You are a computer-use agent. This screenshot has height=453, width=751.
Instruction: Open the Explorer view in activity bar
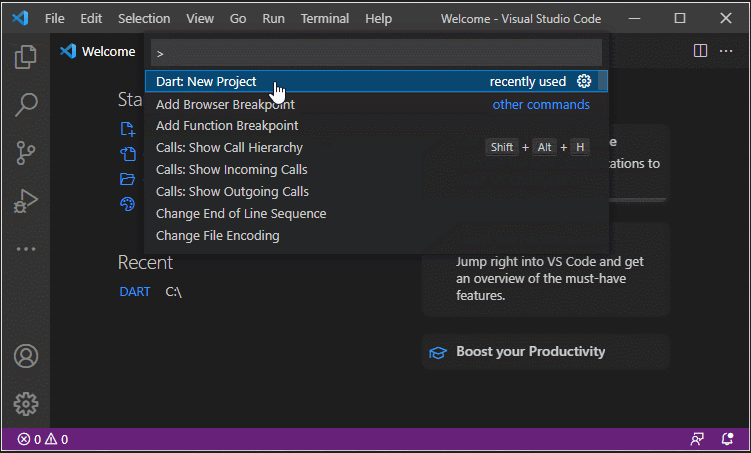(x=26, y=58)
